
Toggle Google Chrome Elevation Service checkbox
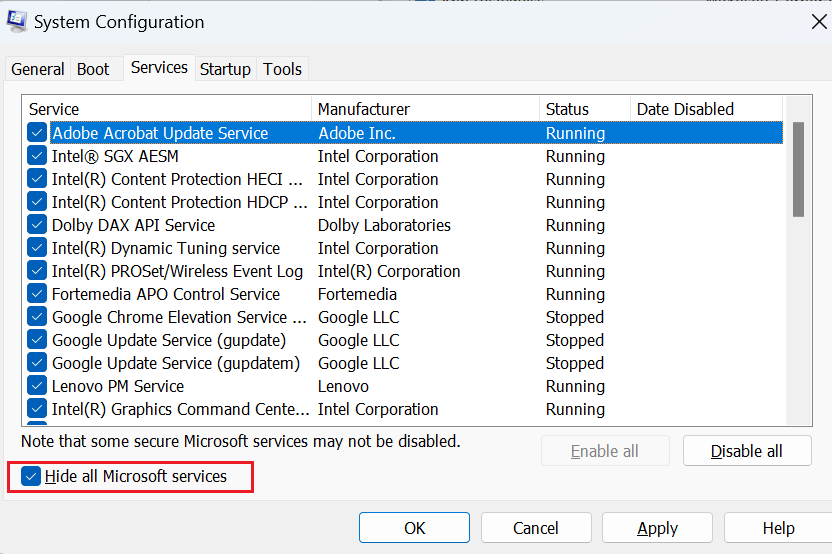[x=37, y=317]
